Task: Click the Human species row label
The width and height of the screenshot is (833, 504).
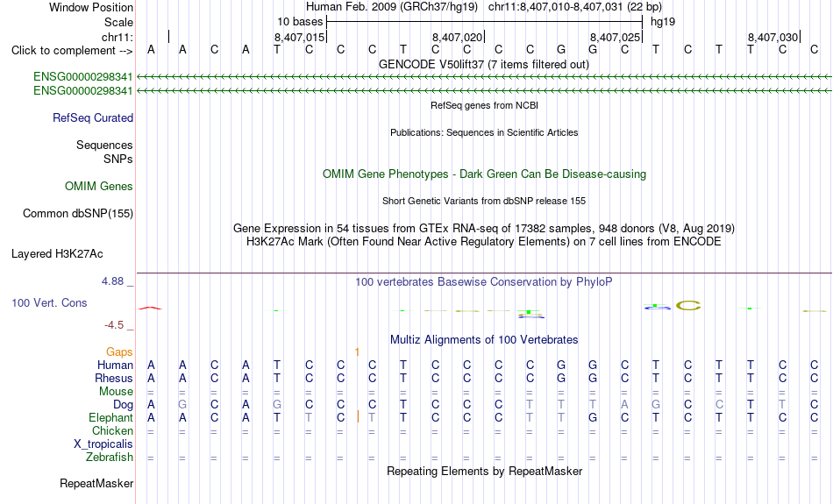Action: click(115, 366)
